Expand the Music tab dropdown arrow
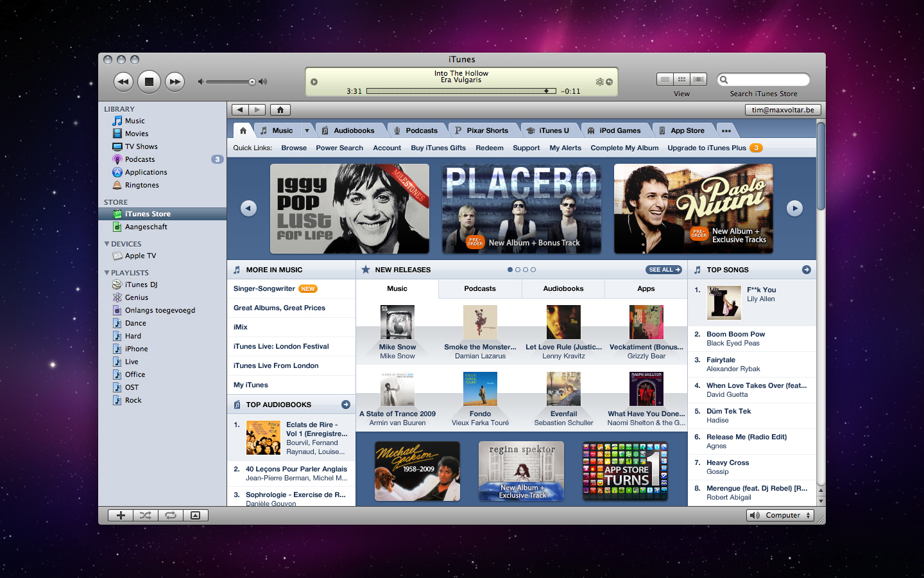 (307, 130)
